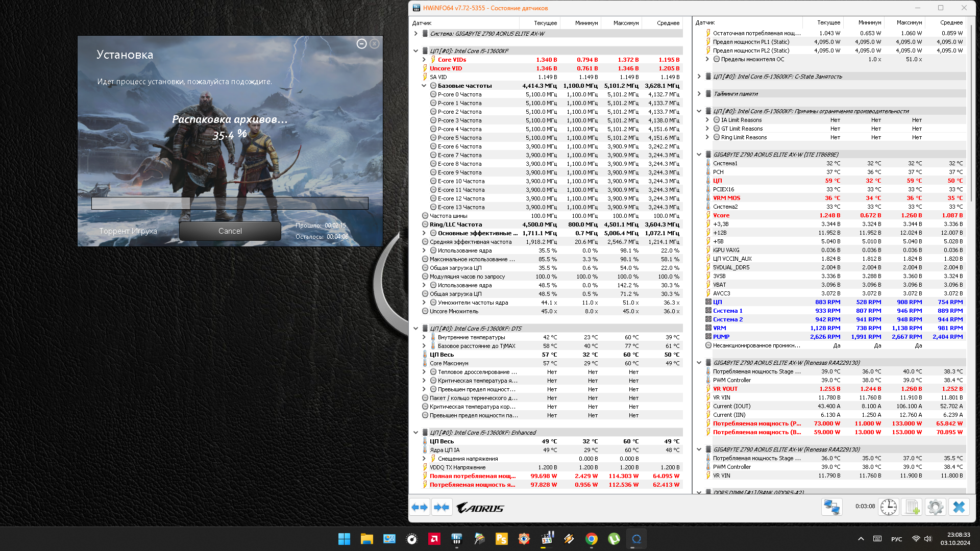Click the Максимум column header on the left

point(626,23)
